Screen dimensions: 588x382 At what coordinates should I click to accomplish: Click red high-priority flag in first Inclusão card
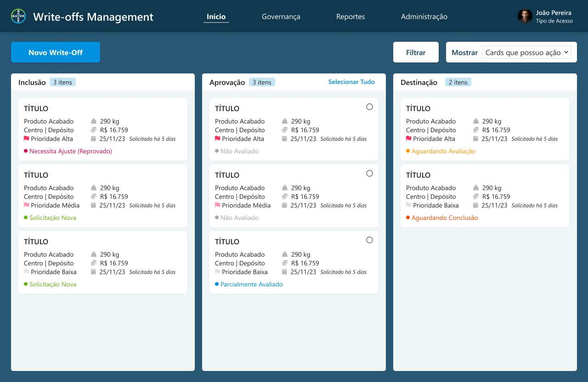(26, 139)
